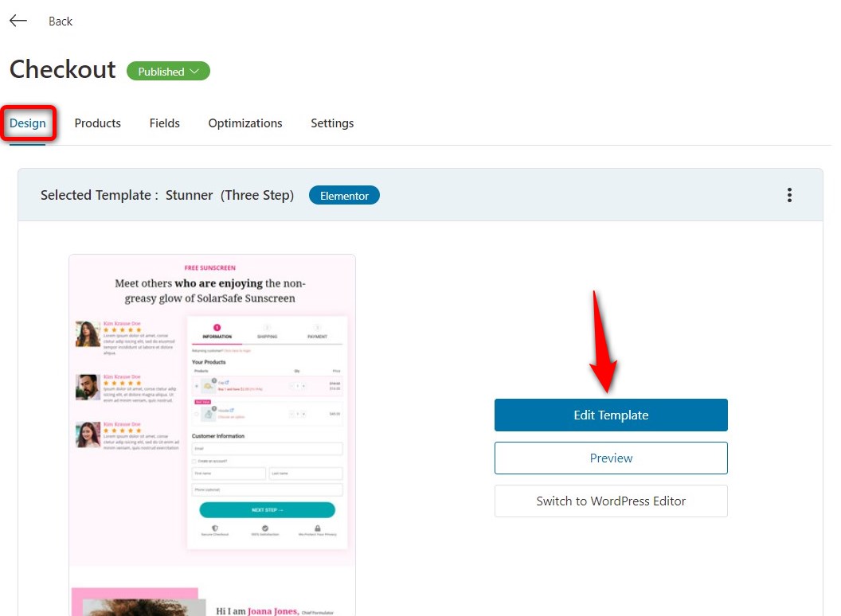Click the privacy lock icon in the template preview

pyautogui.click(x=318, y=528)
